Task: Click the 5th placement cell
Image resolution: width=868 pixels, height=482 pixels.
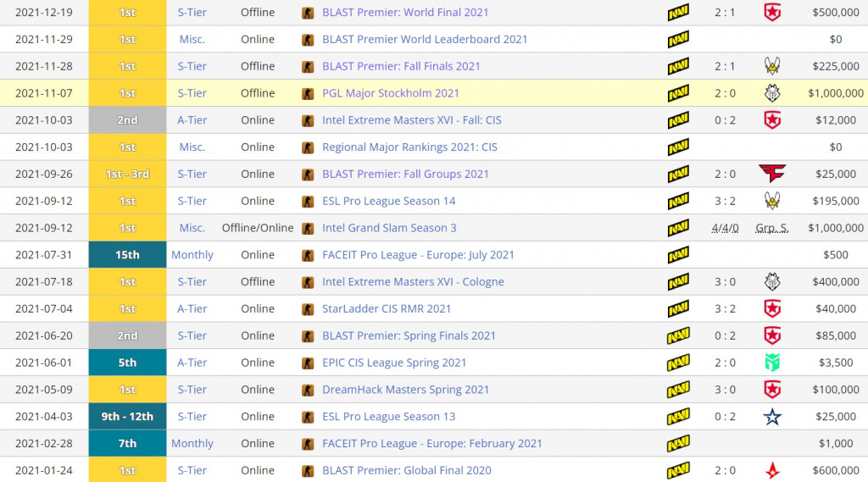Action: tap(127, 363)
